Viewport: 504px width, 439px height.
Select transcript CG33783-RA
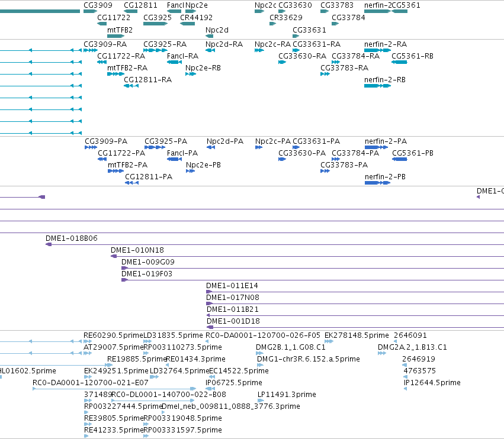325,74
